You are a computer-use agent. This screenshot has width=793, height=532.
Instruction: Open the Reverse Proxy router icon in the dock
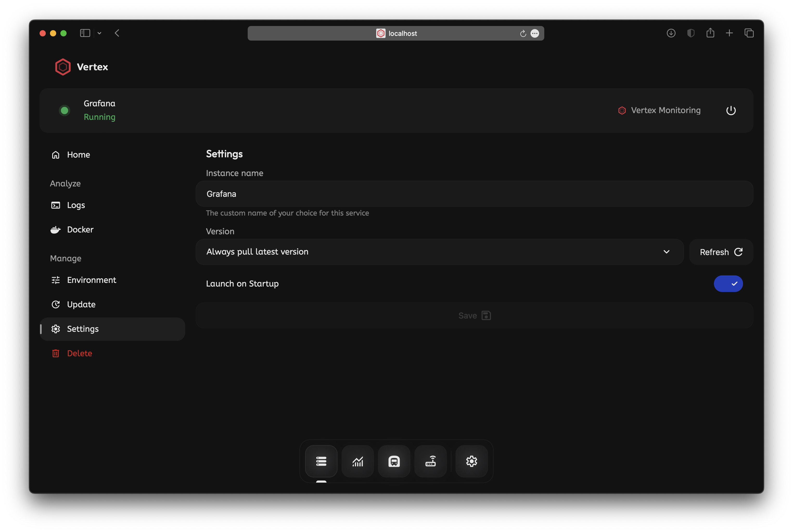coord(430,462)
